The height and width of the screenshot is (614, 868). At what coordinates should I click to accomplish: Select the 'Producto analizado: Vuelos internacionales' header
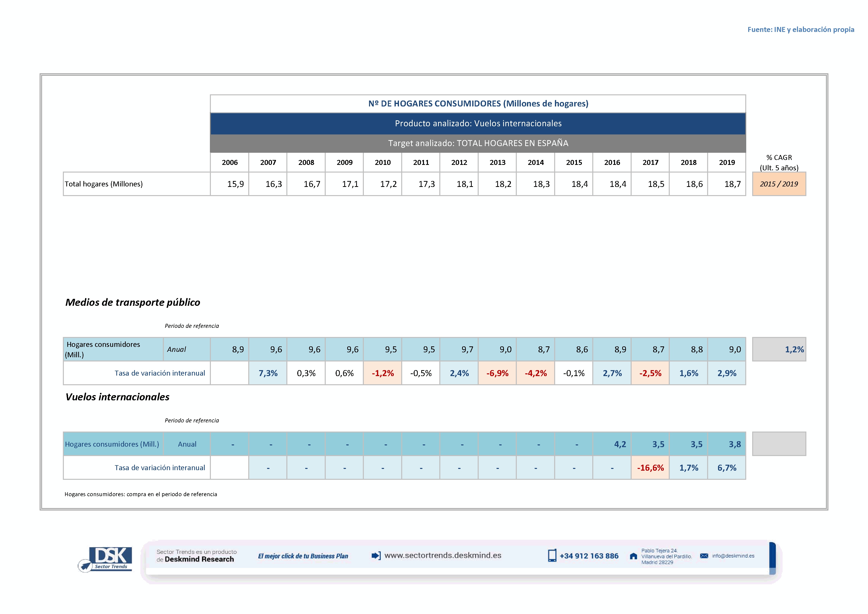[478, 124]
